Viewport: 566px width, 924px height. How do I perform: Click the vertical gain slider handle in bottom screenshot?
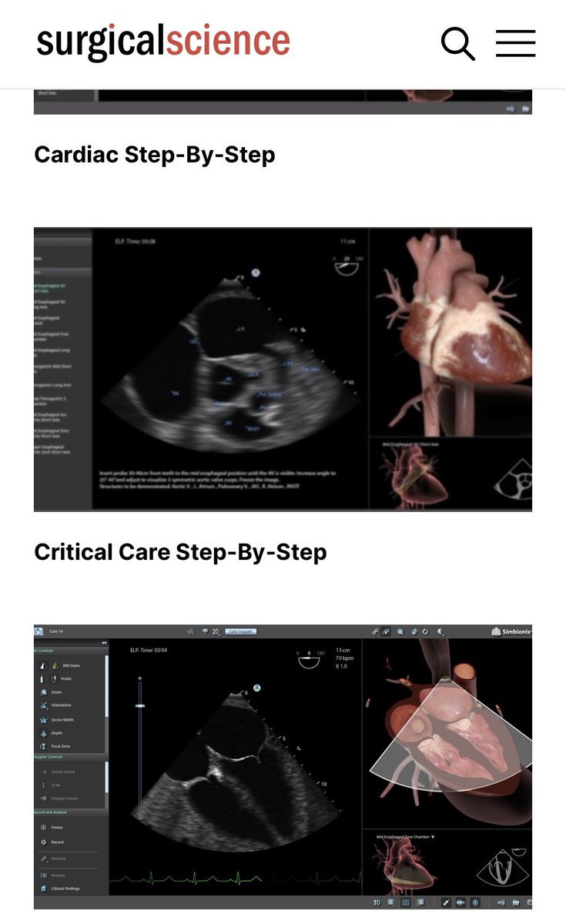(140, 705)
